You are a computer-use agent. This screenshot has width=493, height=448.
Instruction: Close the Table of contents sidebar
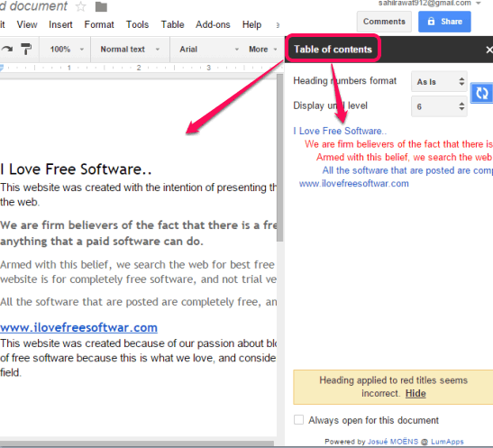pos(488,50)
